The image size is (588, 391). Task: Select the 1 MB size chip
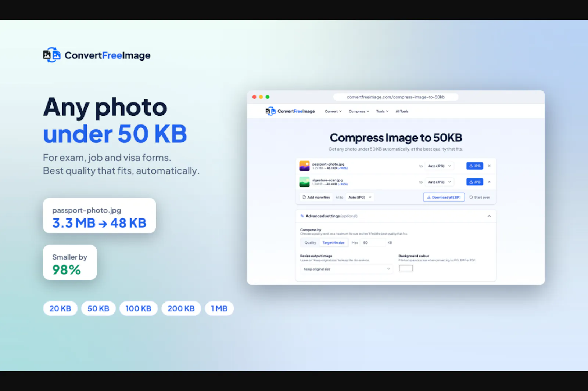point(219,308)
